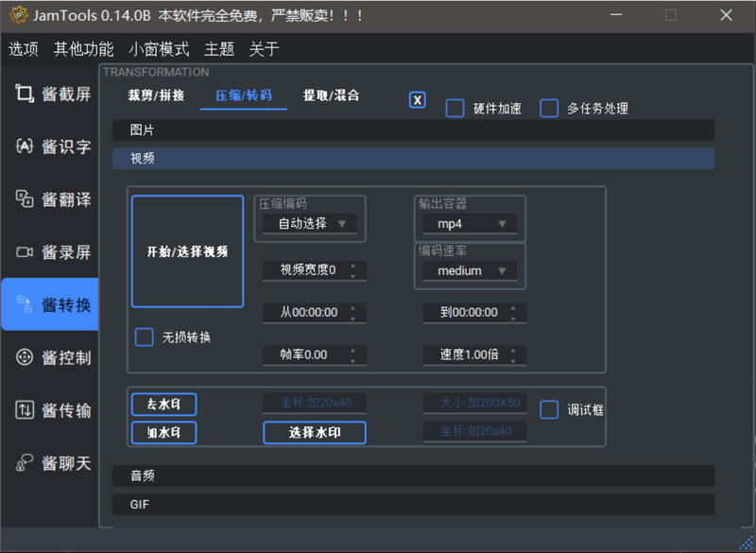
Task: Select the 酱录屏 screen record icon
Action: [x=26, y=251]
